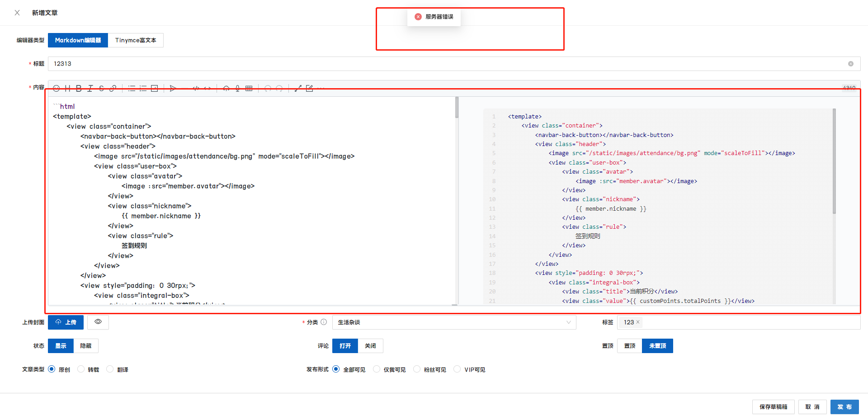The width and height of the screenshot is (868, 420).
Task: Open the edit mode switcher icon
Action: pos(309,89)
